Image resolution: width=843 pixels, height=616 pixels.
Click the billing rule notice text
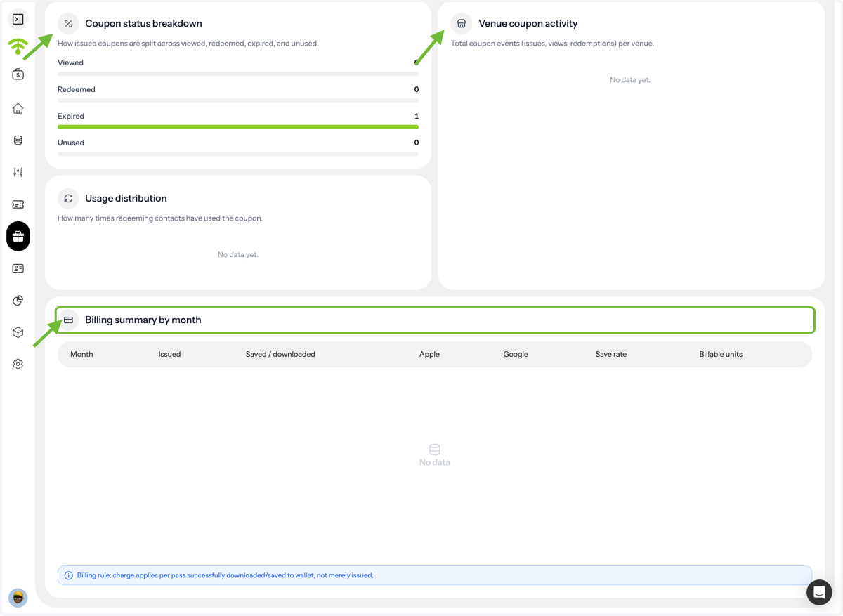coord(225,575)
